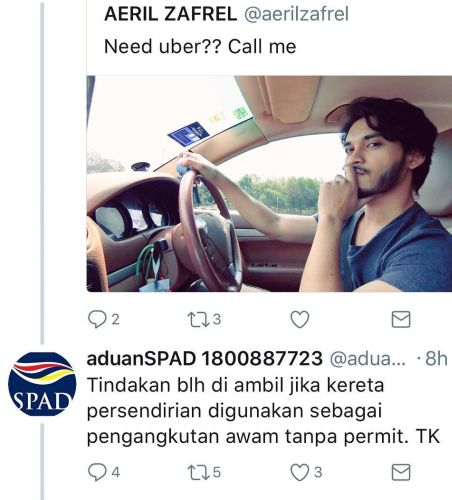Image resolution: width=452 pixels, height=500 pixels.
Task: View the reply count 2 on quoted tweet
Action: 115,319
